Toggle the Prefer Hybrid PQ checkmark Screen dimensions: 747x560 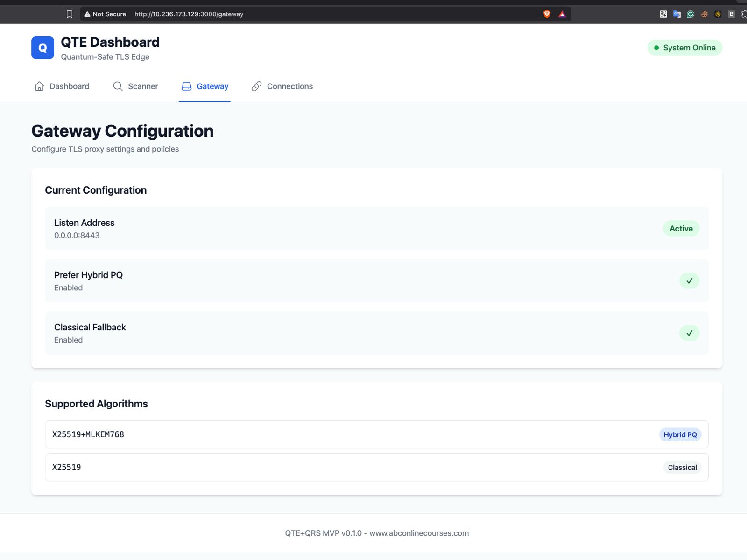pos(689,280)
